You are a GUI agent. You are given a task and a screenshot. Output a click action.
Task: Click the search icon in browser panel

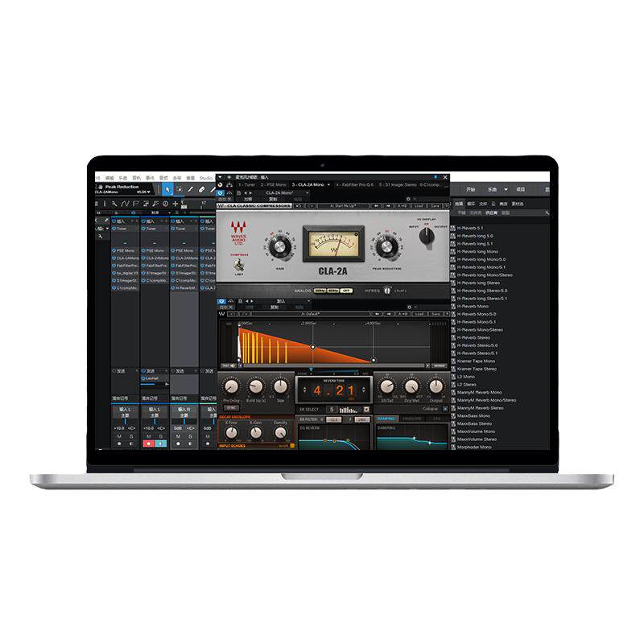pyautogui.click(x=547, y=213)
